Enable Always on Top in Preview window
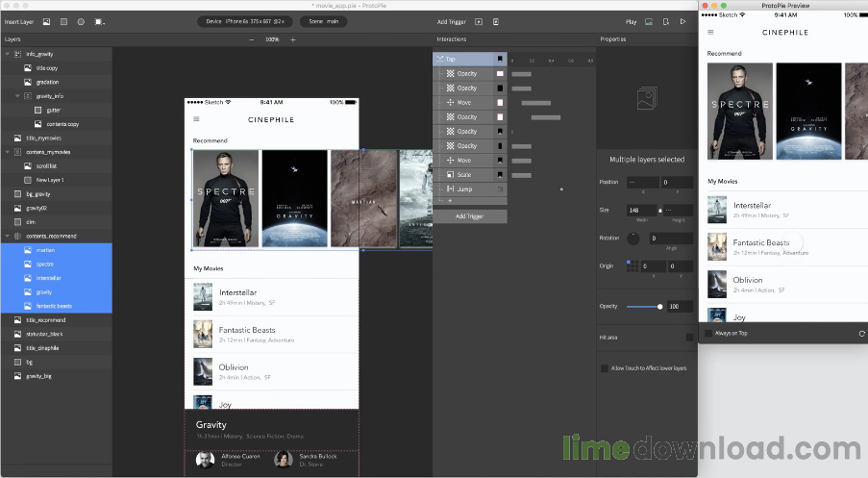 click(708, 334)
